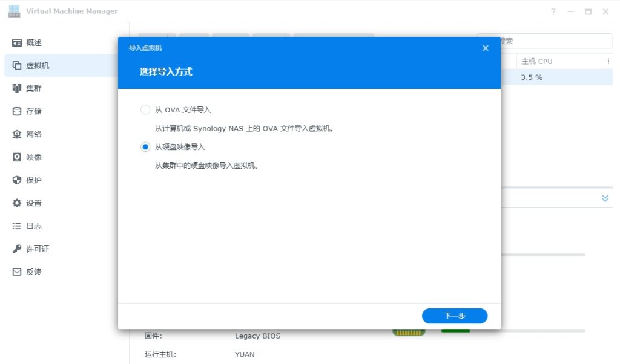Close the 导入虚拟机 dialog

click(485, 48)
